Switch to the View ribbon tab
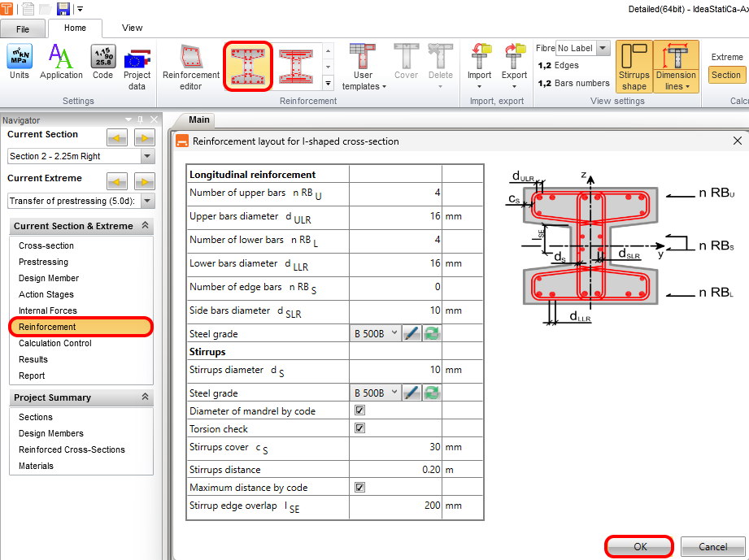Image resolution: width=749 pixels, height=560 pixels. 132,28
